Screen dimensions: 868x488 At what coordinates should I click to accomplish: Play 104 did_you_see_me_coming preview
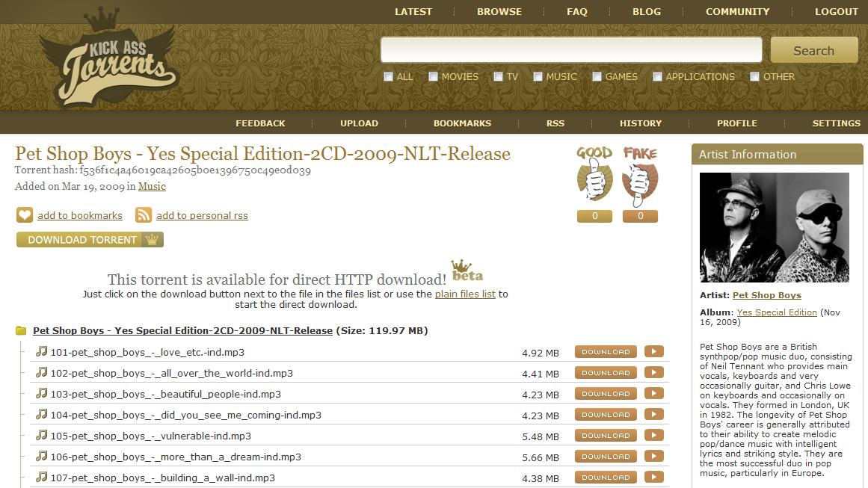coord(653,415)
